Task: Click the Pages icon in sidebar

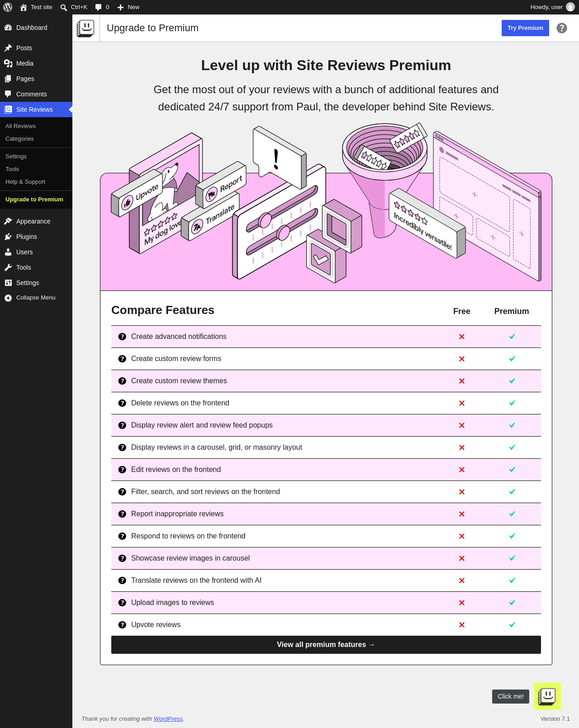Action: (x=8, y=79)
